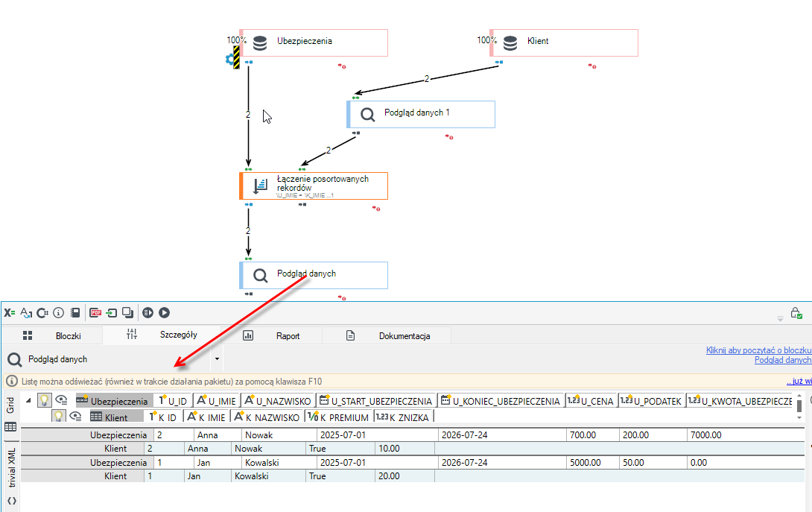Click the gear icon beside the Ubezpieczenia block

230,59
